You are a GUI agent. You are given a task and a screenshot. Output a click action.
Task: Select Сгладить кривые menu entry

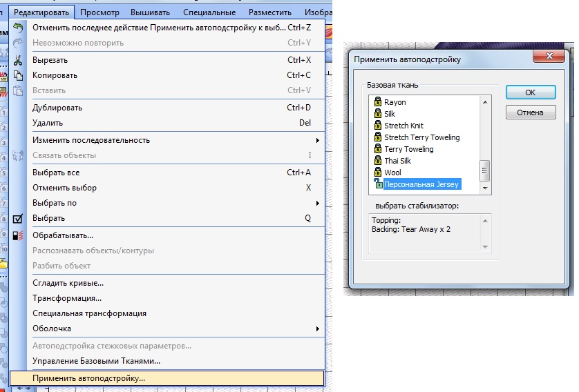click(x=167, y=283)
